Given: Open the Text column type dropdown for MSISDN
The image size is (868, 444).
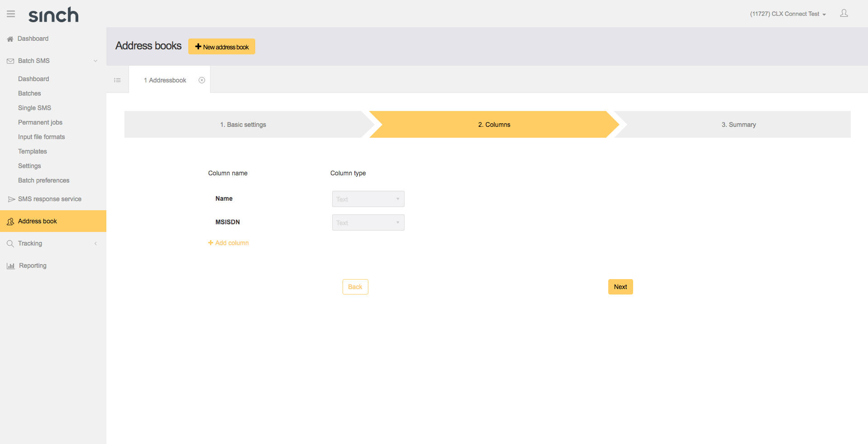Looking at the screenshot, I should (367, 222).
